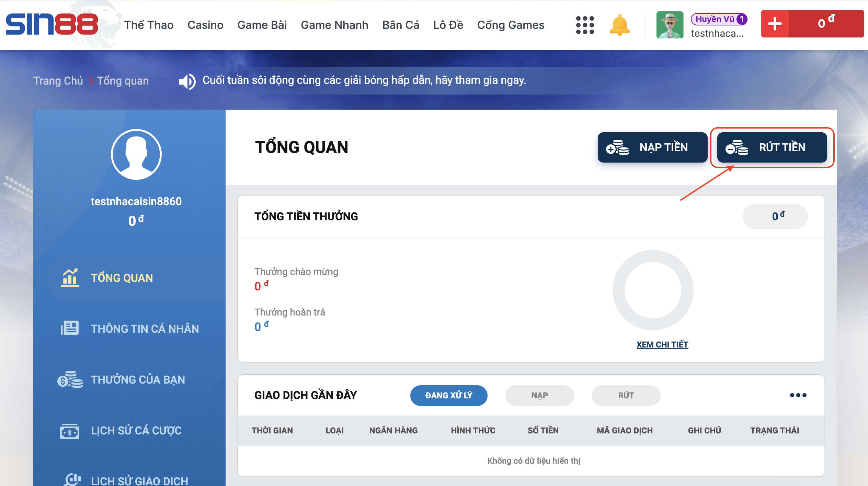Click Không có dữ liệu hiển thị message
The image size is (868, 486).
[x=534, y=461]
